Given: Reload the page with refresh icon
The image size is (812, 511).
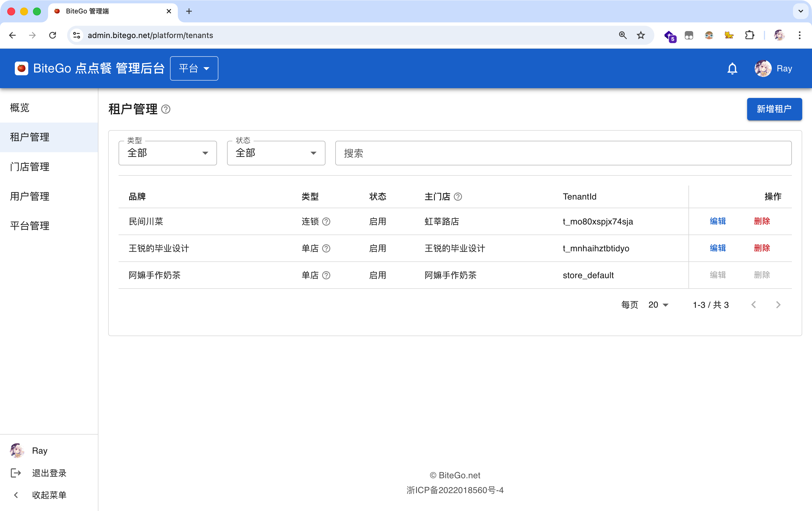Looking at the screenshot, I should 53,35.
